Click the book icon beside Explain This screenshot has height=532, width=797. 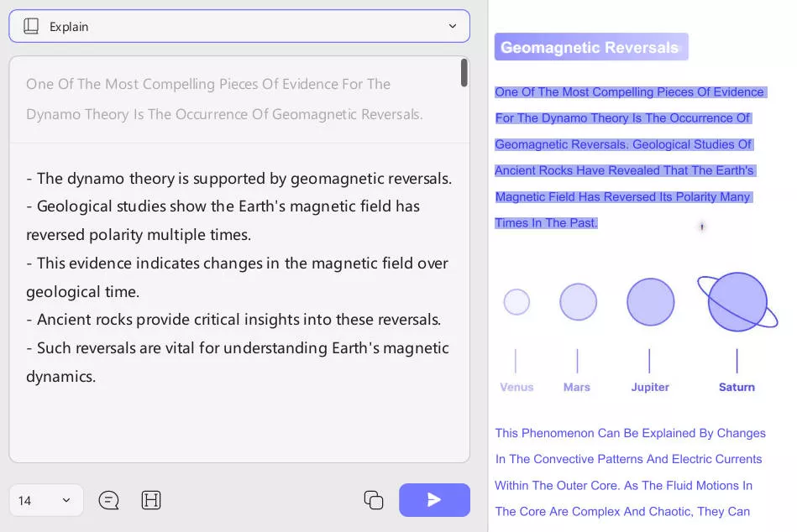coord(31,26)
